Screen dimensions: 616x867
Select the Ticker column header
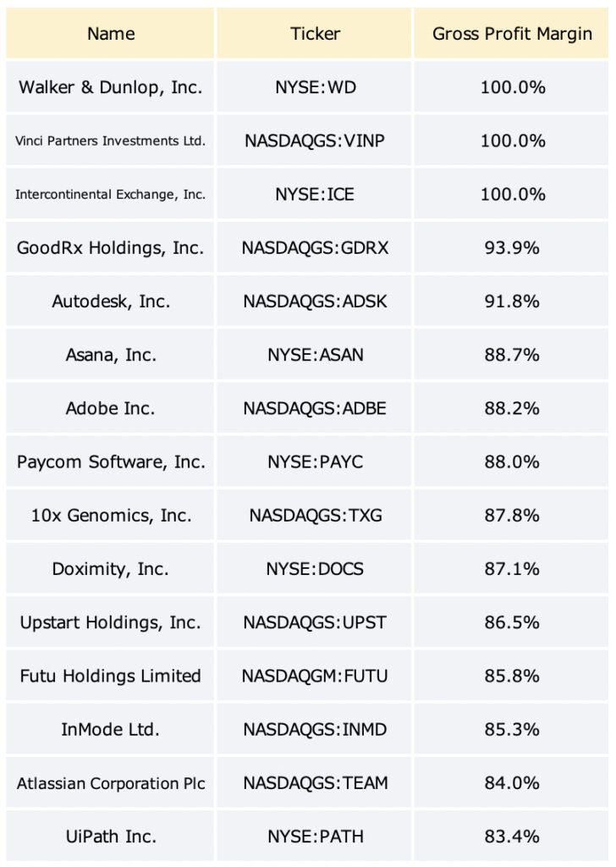314,33
